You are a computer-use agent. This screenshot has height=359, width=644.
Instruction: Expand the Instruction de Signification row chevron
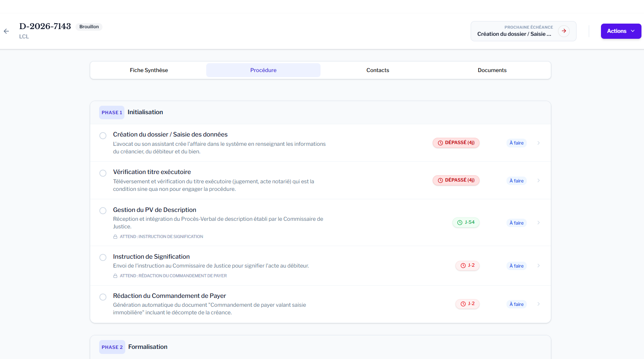(539, 265)
